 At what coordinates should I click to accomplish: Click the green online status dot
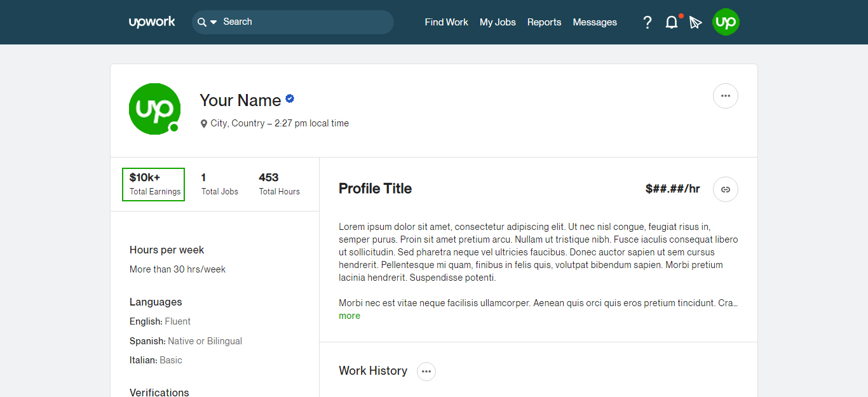tap(174, 128)
